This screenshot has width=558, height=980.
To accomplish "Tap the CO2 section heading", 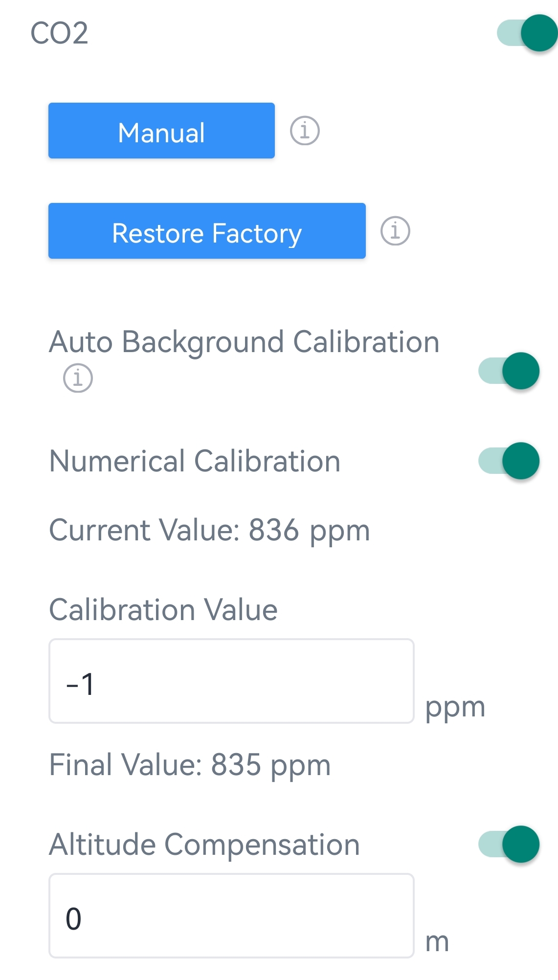I will [x=59, y=33].
